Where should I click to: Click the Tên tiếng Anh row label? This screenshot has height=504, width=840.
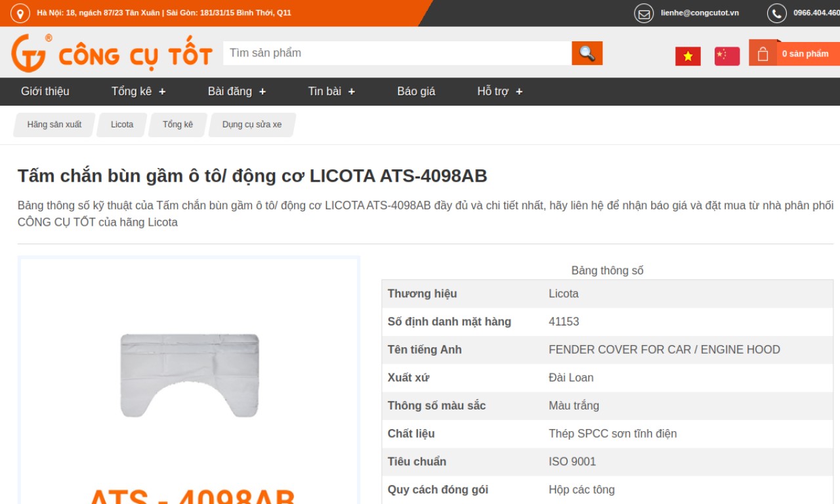tap(425, 350)
